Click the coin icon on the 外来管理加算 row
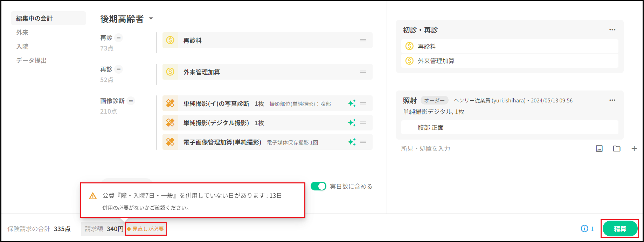Image resolution: width=644 pixels, height=242 pixels. click(x=170, y=72)
